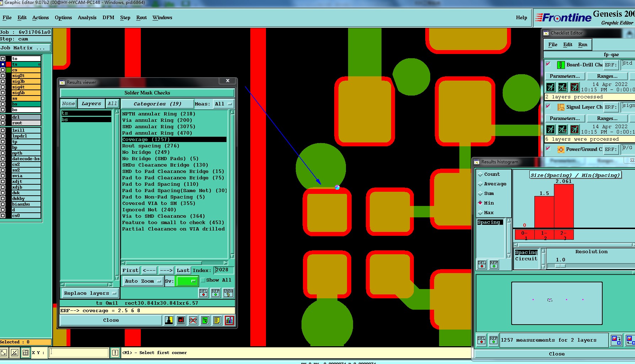
Task: Select Max radio in histogram
Action: point(480,213)
